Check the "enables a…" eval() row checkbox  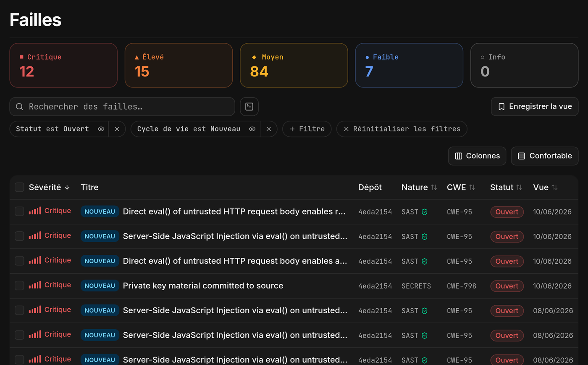click(19, 261)
